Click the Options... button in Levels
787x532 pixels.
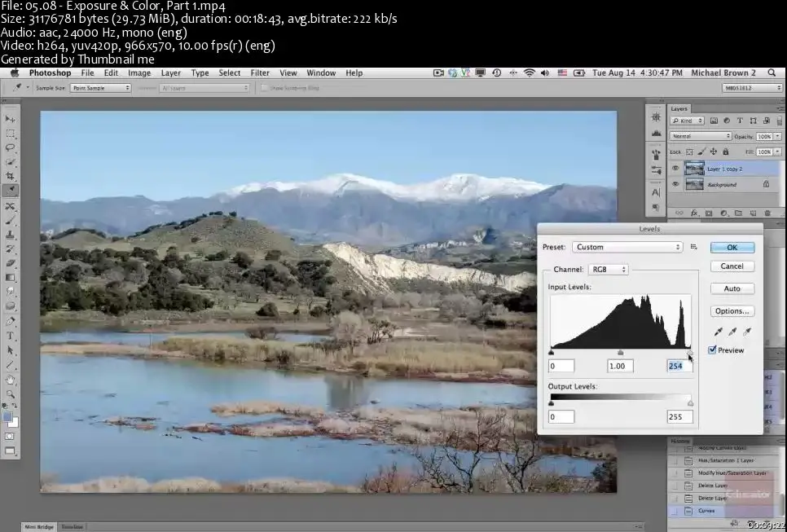(732, 311)
